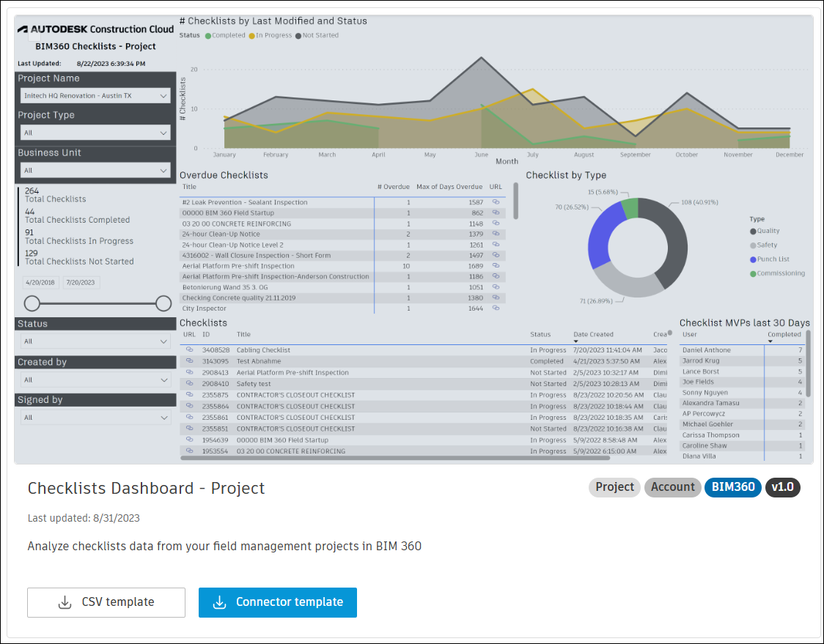This screenshot has width=824, height=644.
Task: Open URL link for 4316002 Wall Closure Inspection
Action: [496, 255]
